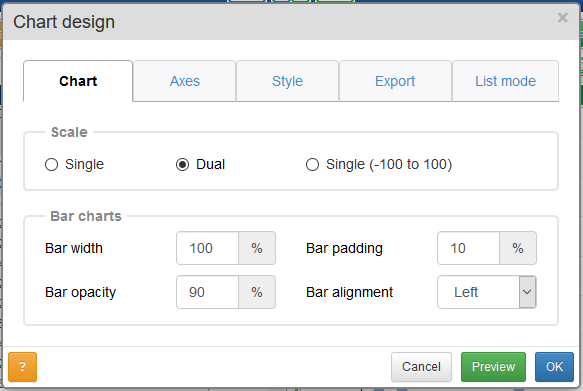Screen dimensions: 583x391
Task: Click the percent addon next to Bar width
Action: 257,248
